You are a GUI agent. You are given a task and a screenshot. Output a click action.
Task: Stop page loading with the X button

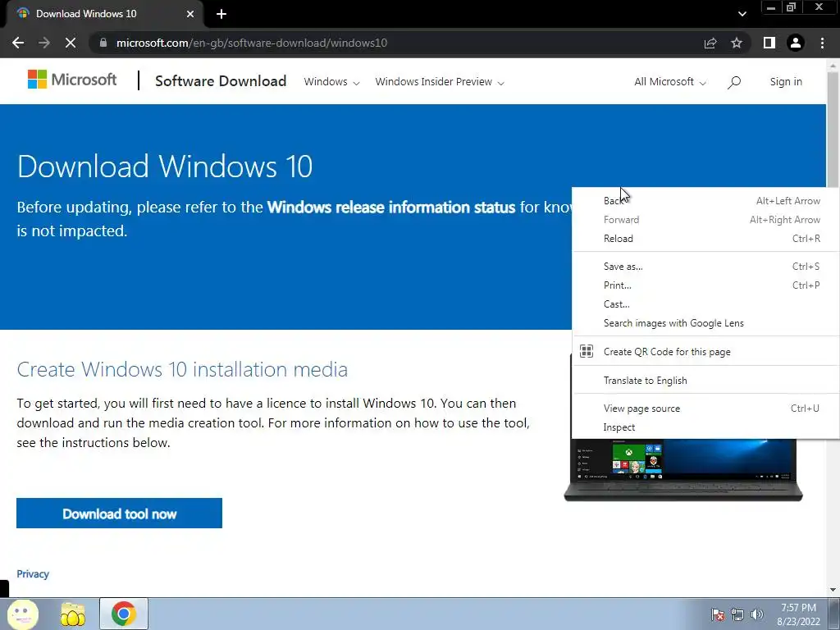tap(71, 43)
